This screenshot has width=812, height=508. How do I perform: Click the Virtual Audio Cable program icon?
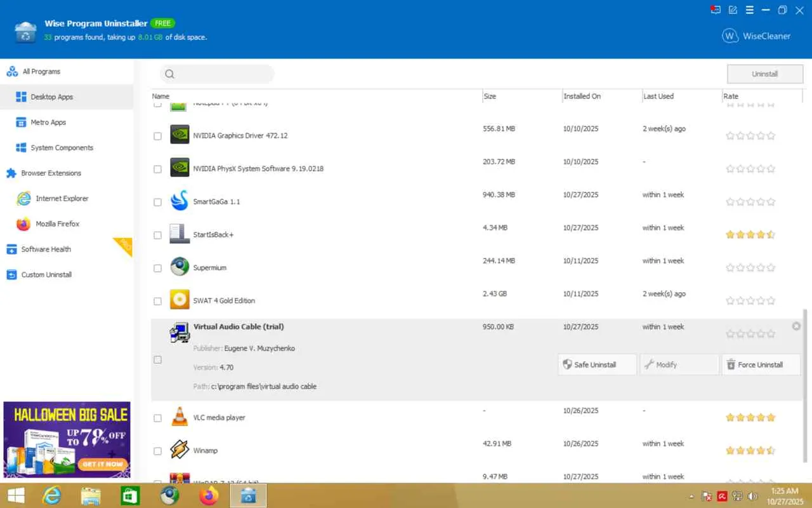180,333
